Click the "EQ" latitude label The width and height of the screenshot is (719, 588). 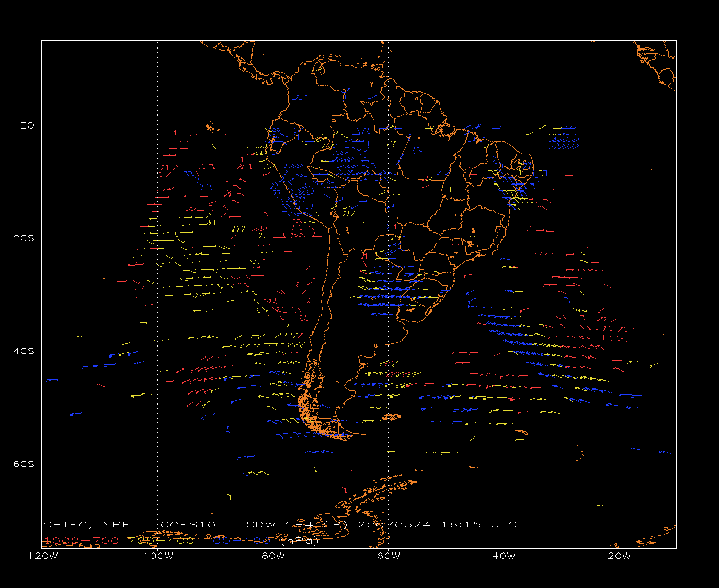tap(27, 125)
